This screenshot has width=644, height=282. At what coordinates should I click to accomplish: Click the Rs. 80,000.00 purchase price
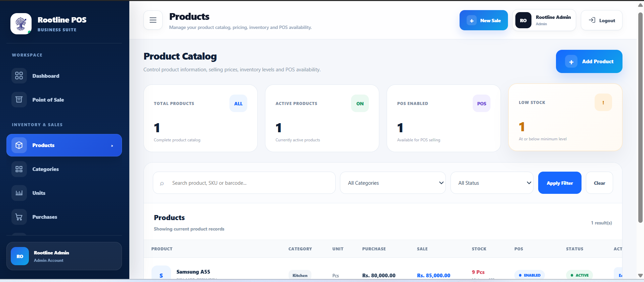[x=379, y=275]
